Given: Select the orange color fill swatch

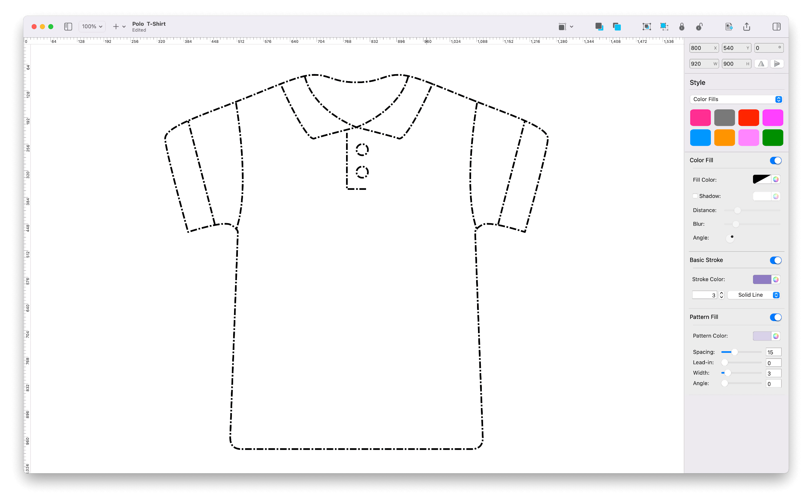Looking at the screenshot, I should (725, 138).
